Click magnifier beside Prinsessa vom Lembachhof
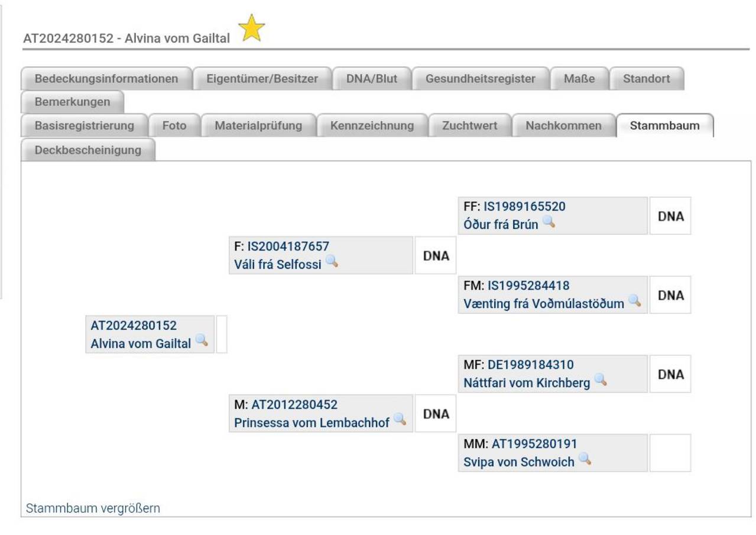Image resolution: width=756 pixels, height=535 pixels. tap(400, 420)
